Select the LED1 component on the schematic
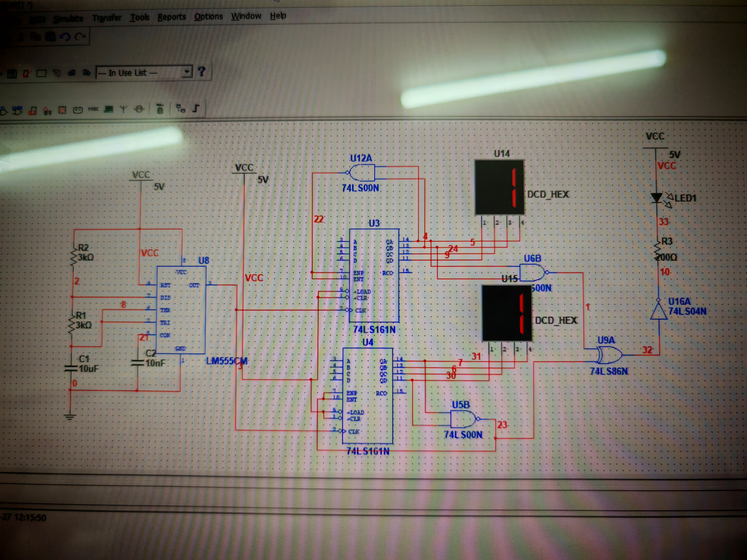 (656, 197)
